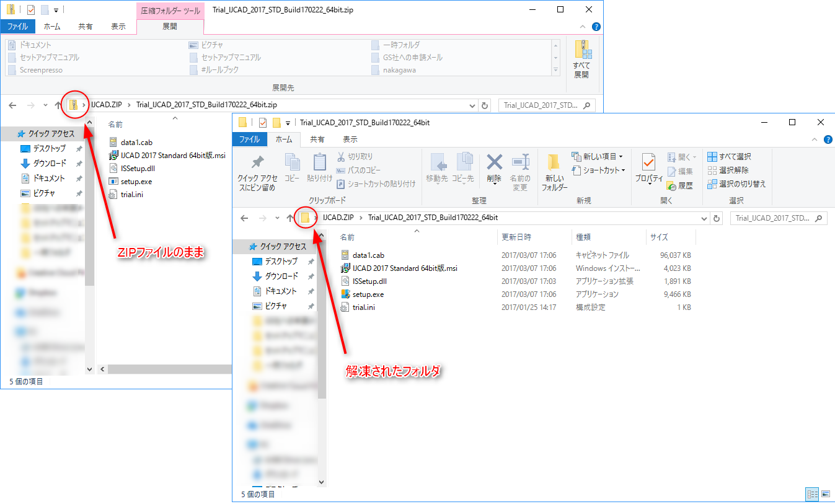Sort by 更新日時 column header
835x504 pixels.
click(x=534, y=237)
